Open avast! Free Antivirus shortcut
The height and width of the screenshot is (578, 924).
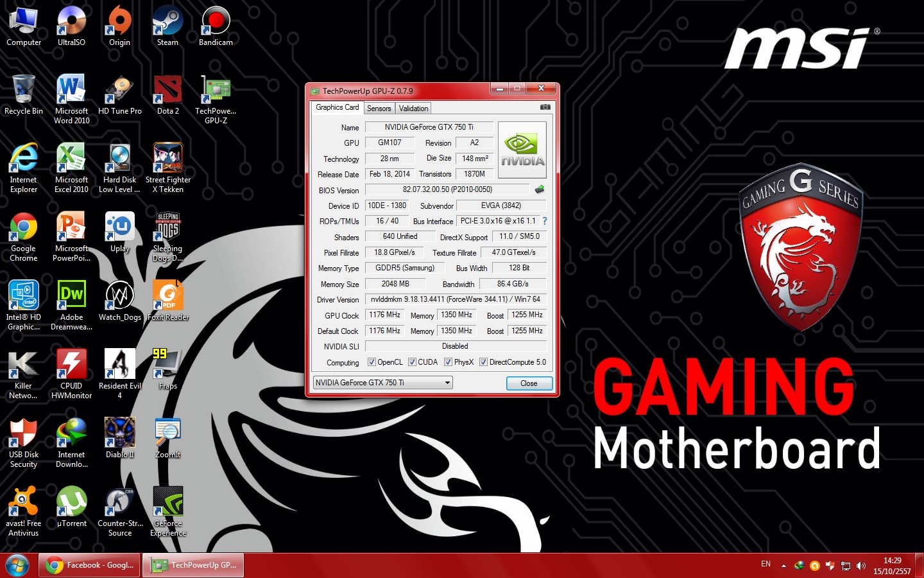24,511
